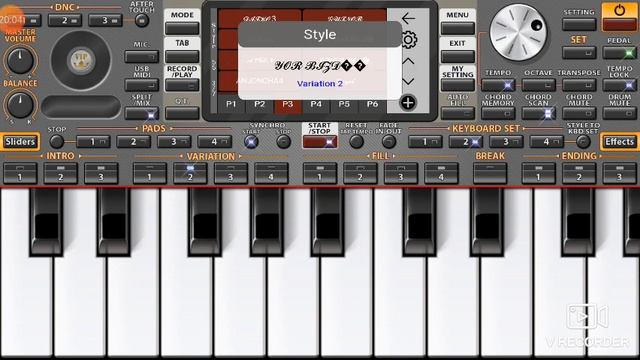The height and width of the screenshot is (360, 640).
Task: Trigger the BREAK button
Action: [490, 173]
